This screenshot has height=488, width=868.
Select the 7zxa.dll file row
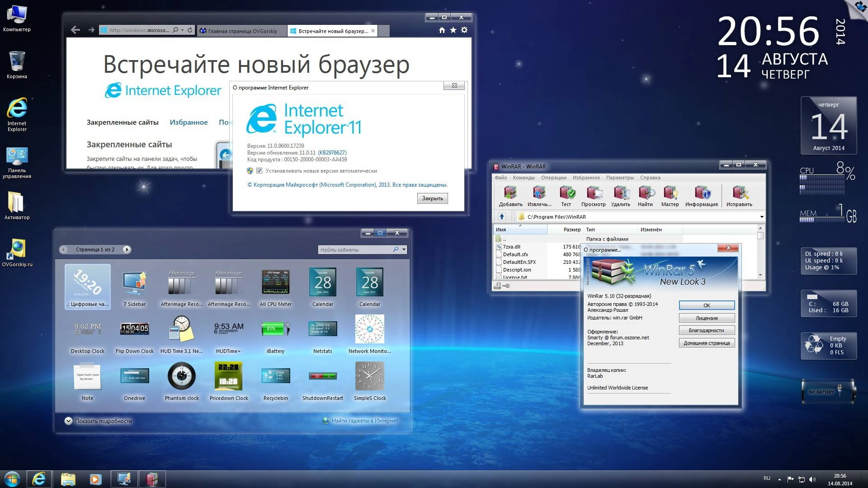(538, 247)
